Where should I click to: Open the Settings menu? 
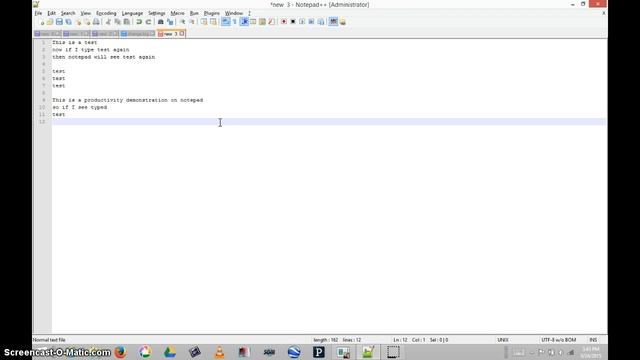point(157,13)
